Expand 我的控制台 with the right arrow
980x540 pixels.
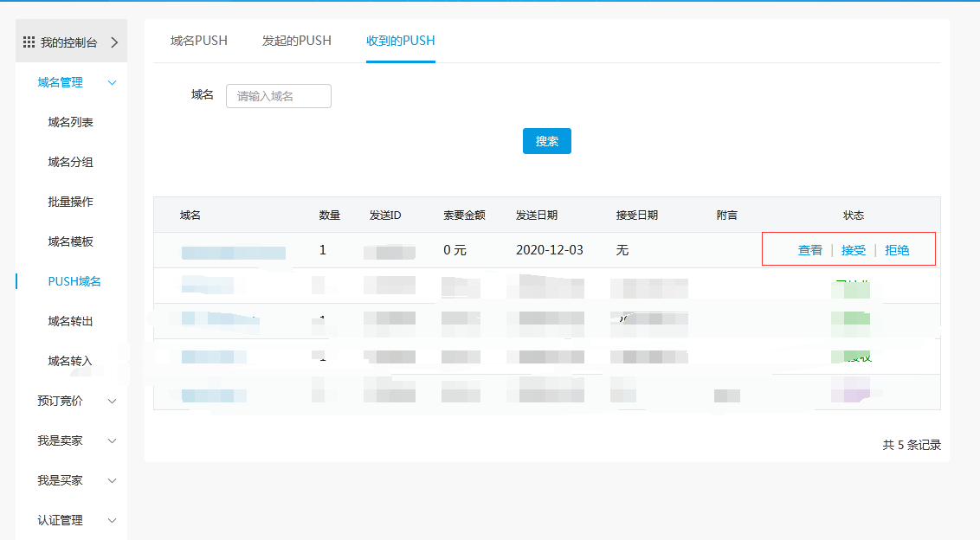(x=114, y=42)
